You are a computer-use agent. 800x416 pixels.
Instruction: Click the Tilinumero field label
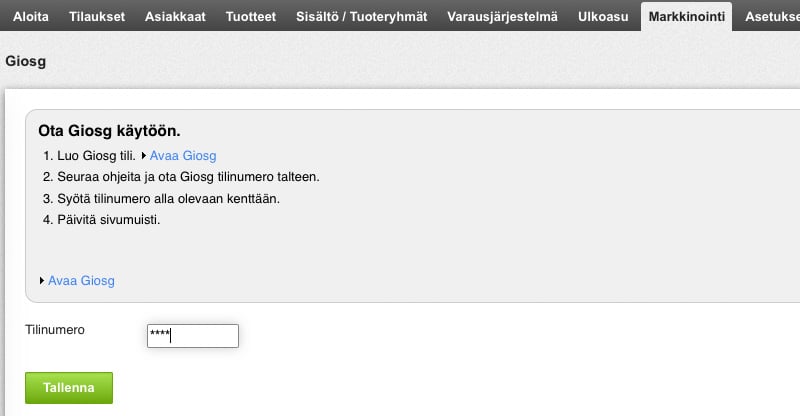pos(55,330)
